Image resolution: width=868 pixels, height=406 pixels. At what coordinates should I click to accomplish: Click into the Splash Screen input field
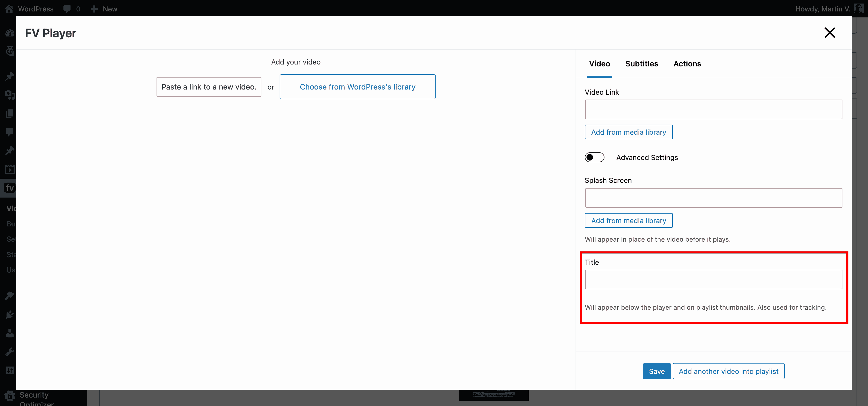point(714,198)
